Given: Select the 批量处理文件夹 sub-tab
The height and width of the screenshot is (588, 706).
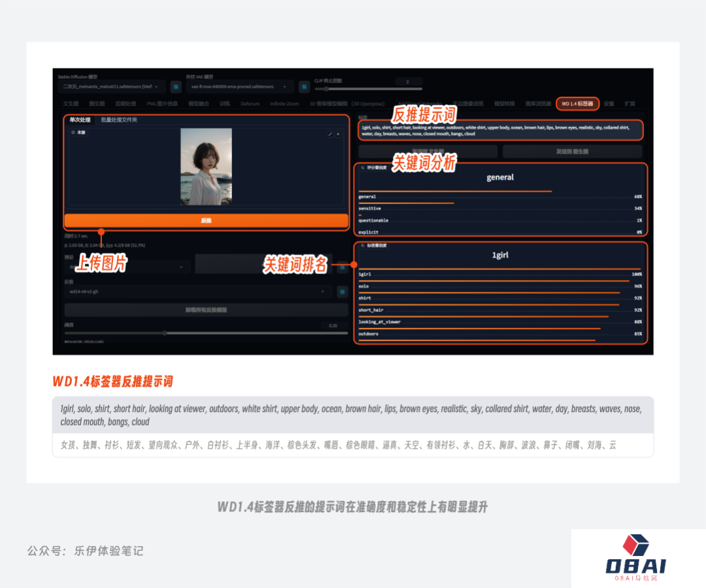Looking at the screenshot, I should pos(119,120).
